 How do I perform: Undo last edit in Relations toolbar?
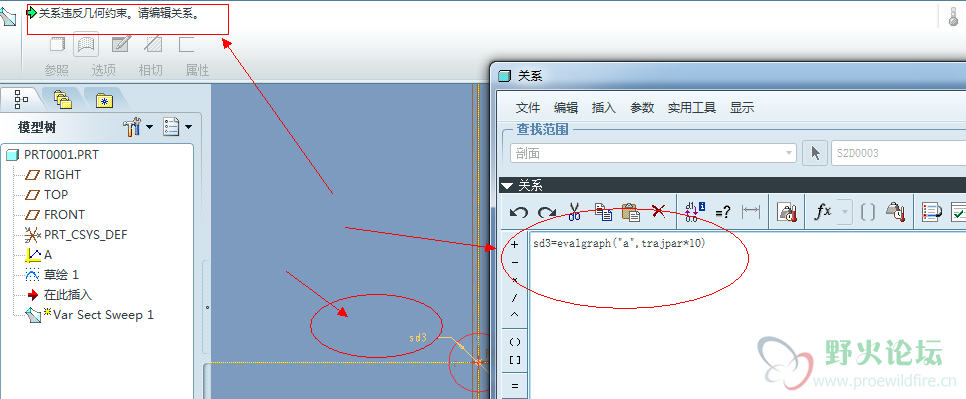coord(519,213)
